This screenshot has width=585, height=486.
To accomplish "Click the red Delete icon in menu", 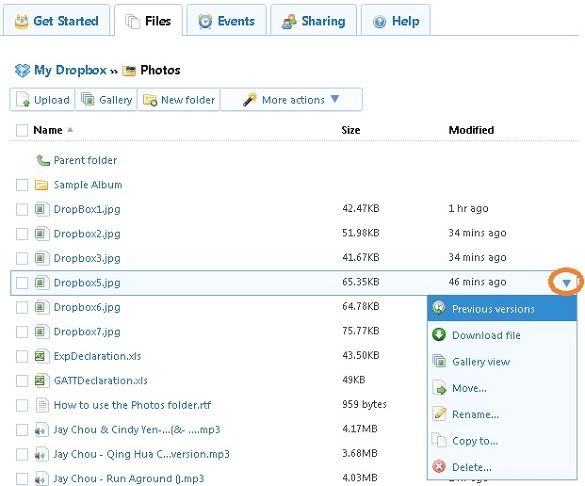I will pyautogui.click(x=439, y=466).
